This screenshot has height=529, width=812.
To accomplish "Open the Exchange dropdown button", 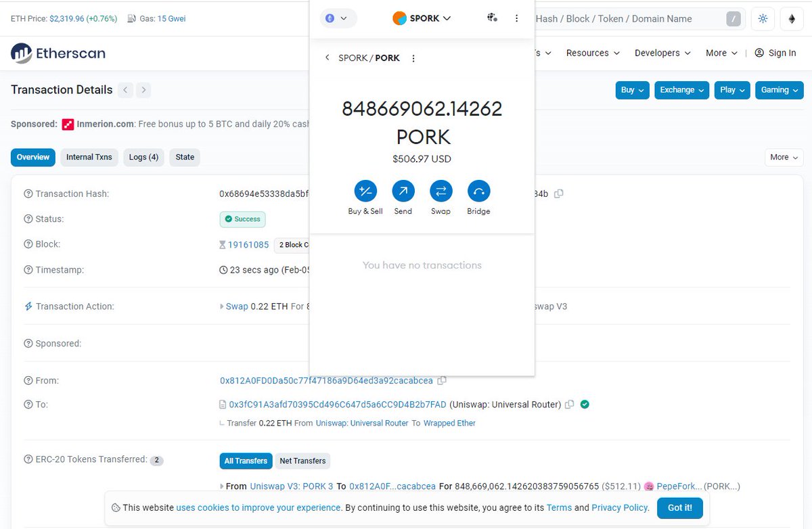I will 682,90.
